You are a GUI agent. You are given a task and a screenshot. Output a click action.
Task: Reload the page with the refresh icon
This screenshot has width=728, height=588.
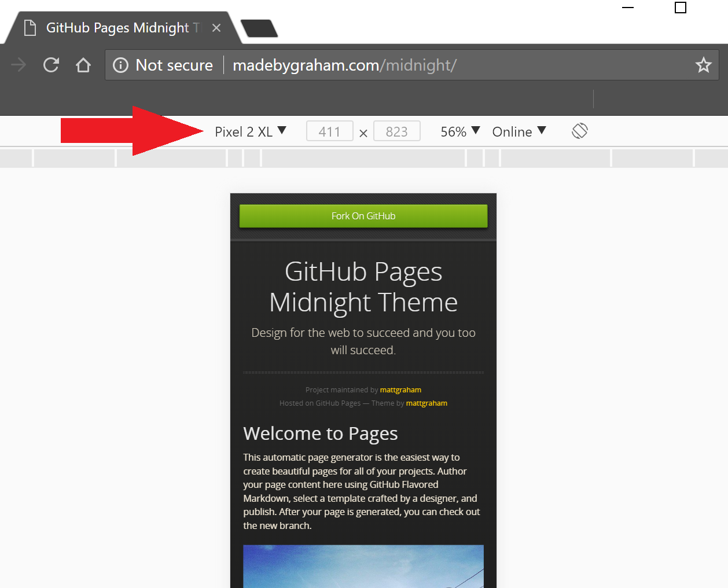[x=51, y=65]
